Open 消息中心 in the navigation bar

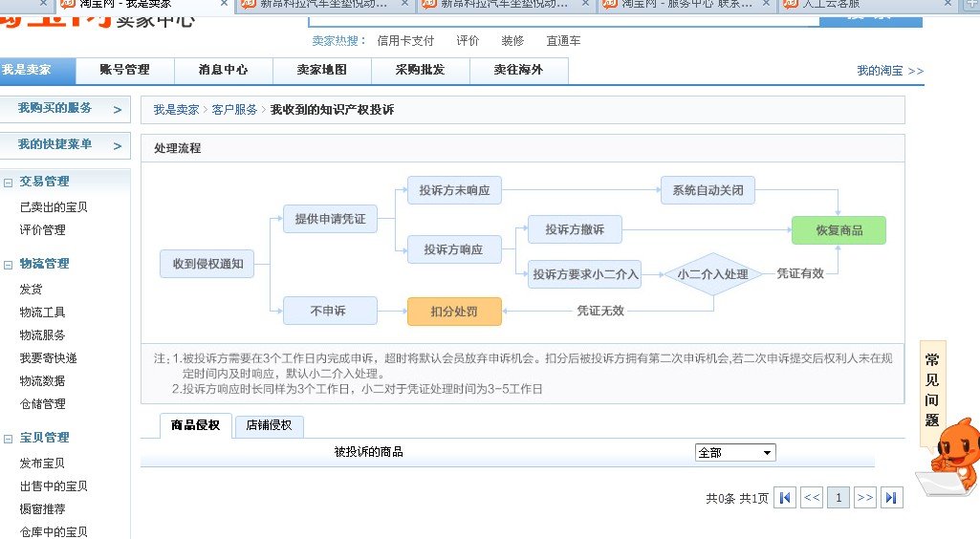(x=223, y=70)
